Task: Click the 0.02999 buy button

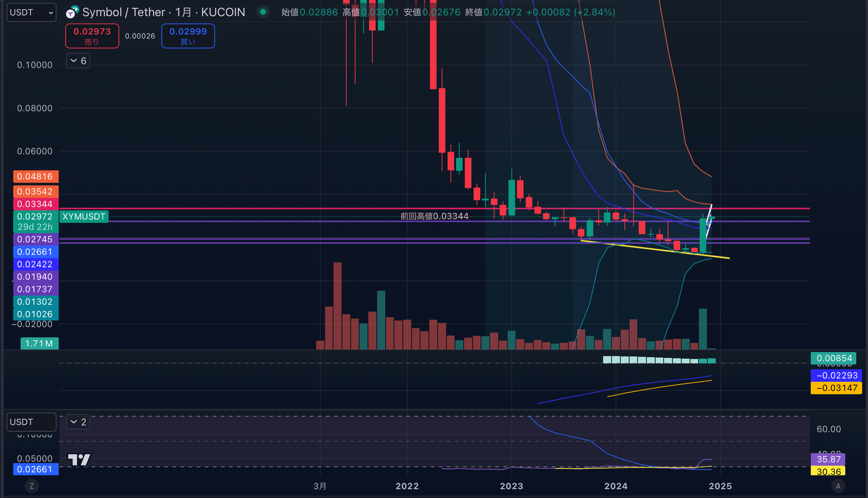Action: tap(188, 36)
